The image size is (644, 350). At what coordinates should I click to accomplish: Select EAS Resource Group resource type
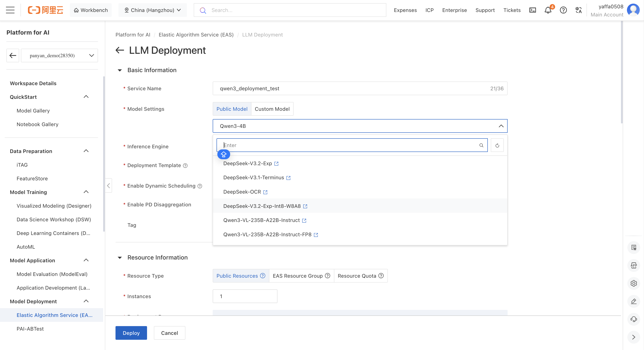298,276
